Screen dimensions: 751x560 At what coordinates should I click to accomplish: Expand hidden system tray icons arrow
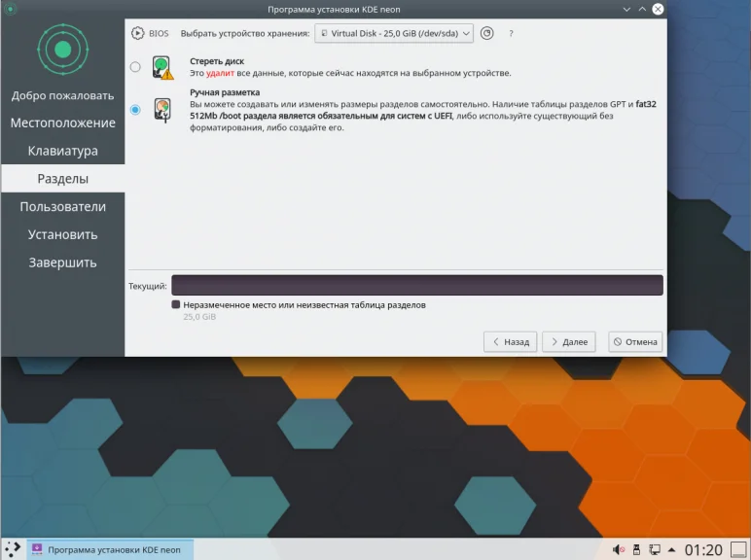[x=671, y=549]
